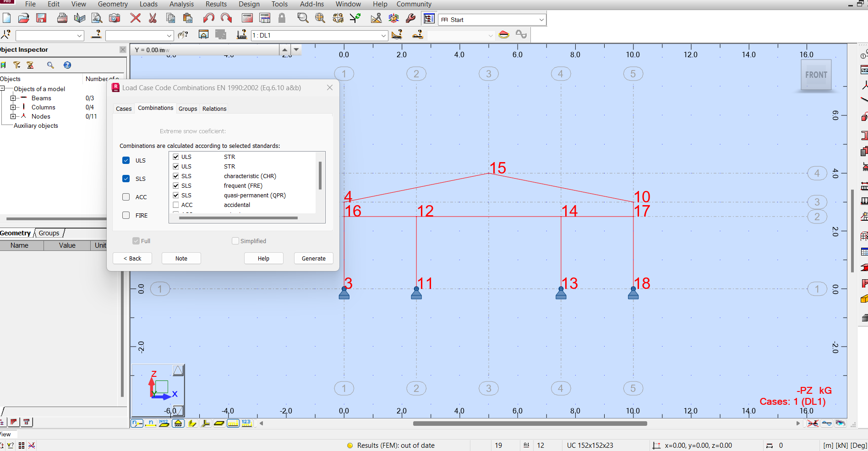Enable the FIRE checkbox
The height and width of the screenshot is (451, 868).
(x=126, y=215)
